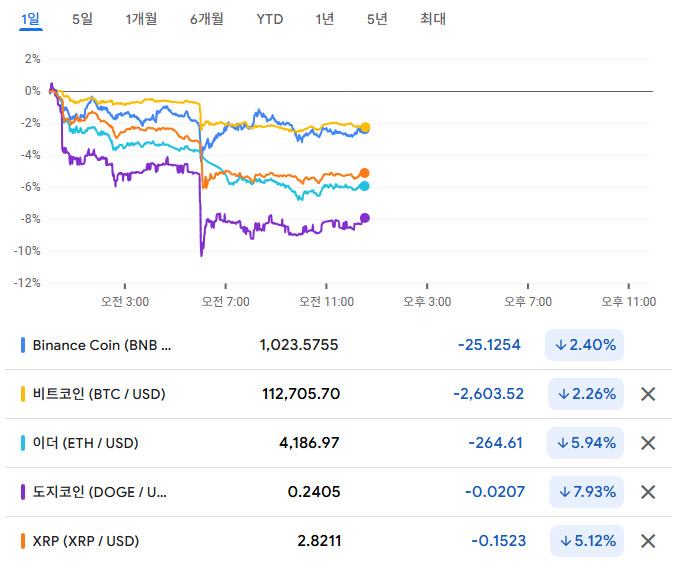687x563 pixels.
Task: Open the 비트코인 (BTC / USD) link
Action: tap(99, 394)
